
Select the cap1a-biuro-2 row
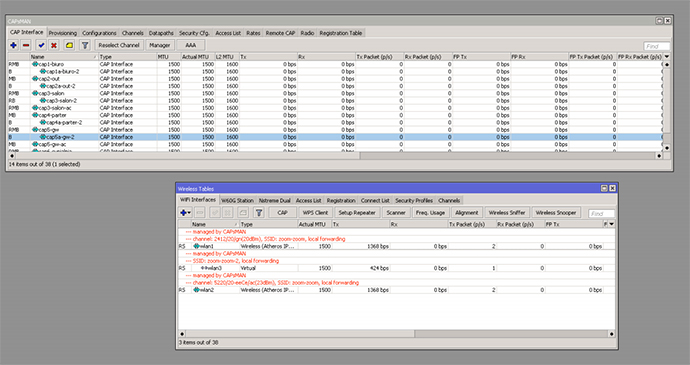point(335,71)
